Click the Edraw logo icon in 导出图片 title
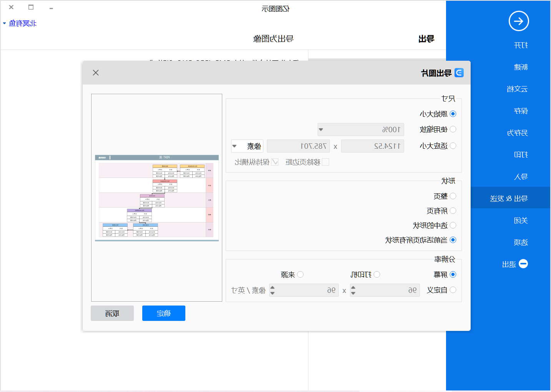Image resolution: width=551 pixels, height=392 pixels. [x=459, y=73]
